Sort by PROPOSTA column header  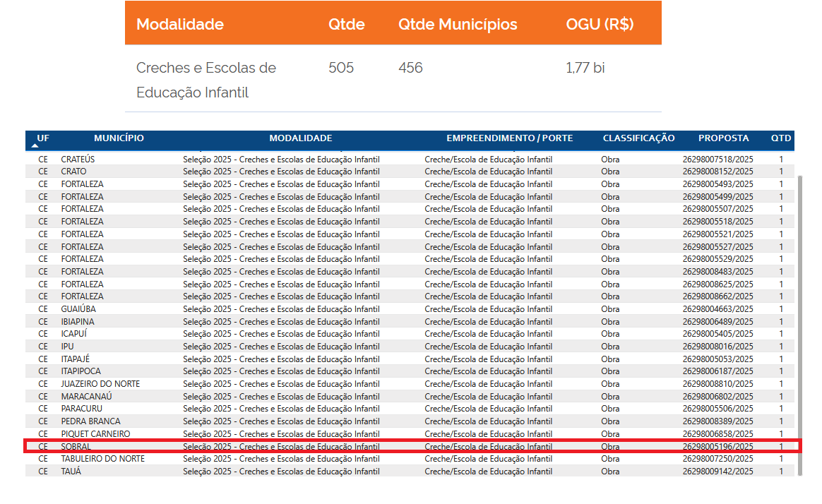click(723, 138)
